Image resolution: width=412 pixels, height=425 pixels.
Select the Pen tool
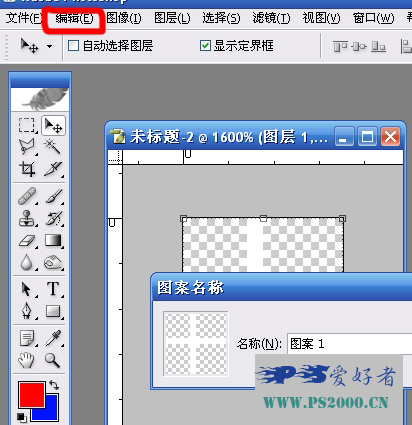point(27,311)
